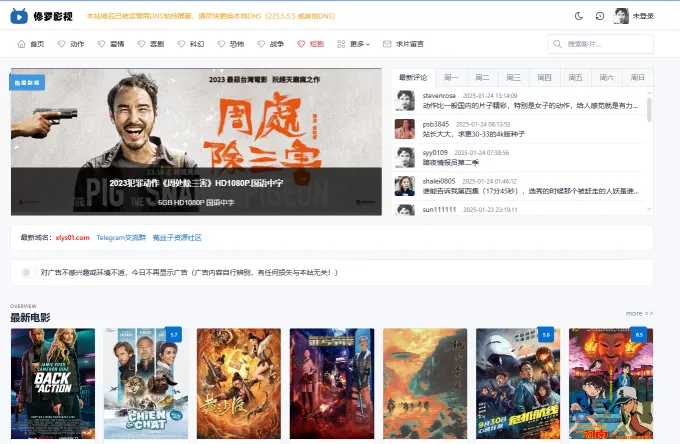Click the sun111111 username
Image resolution: width=680 pixels, height=444 pixels.
(x=439, y=209)
